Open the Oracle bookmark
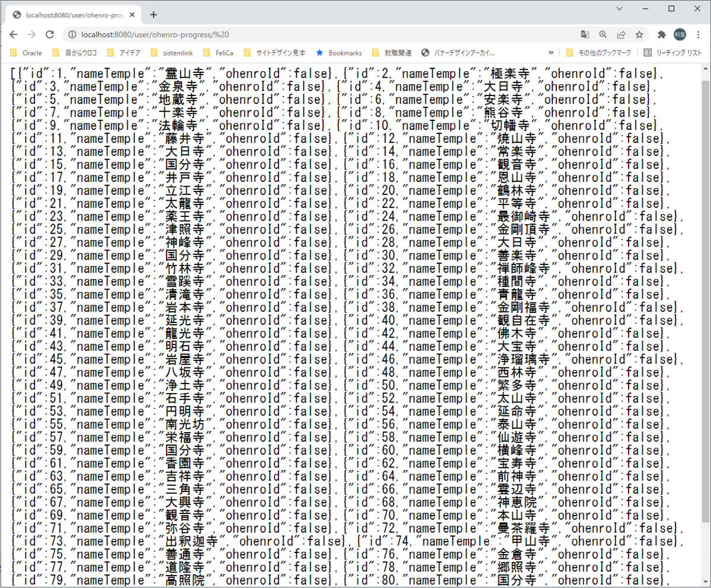 [25, 53]
